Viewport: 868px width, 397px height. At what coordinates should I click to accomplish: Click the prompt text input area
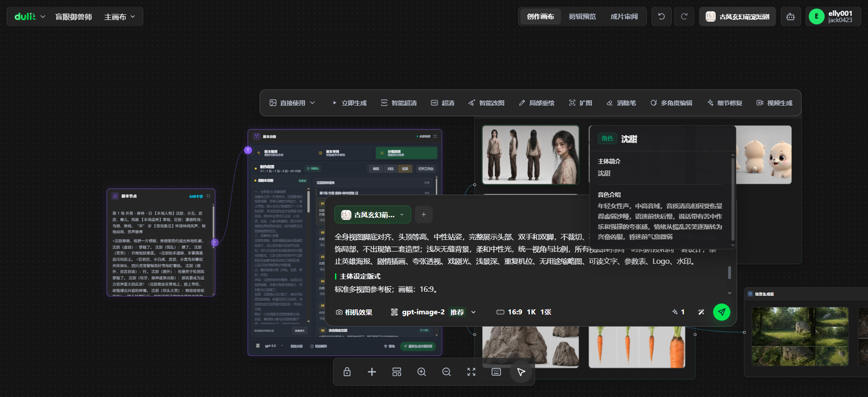tap(529, 262)
